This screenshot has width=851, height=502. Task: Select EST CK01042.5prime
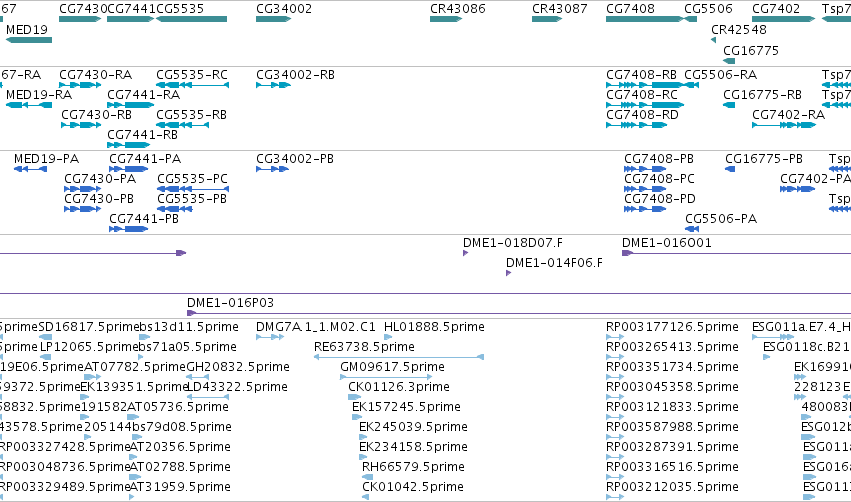pyautogui.click(x=365, y=497)
